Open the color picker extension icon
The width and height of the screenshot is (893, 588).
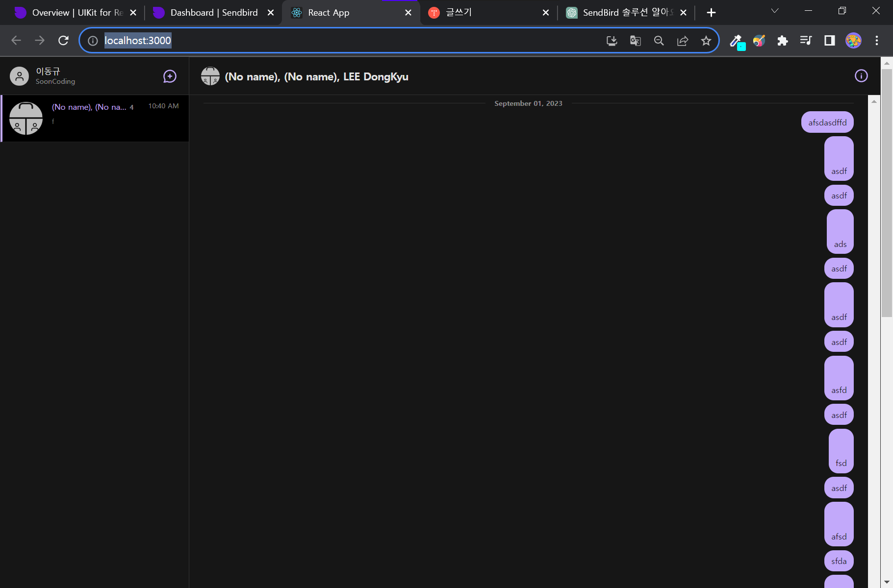pos(737,42)
